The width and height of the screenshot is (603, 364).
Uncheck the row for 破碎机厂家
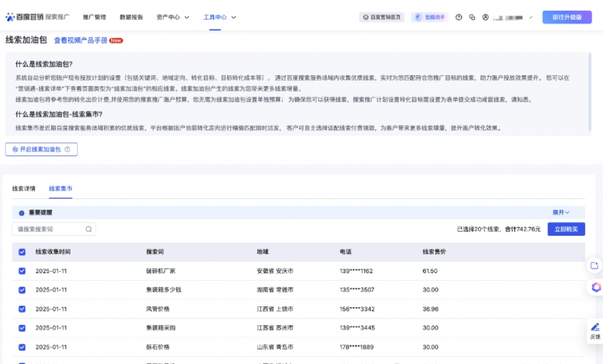[x=22, y=270]
